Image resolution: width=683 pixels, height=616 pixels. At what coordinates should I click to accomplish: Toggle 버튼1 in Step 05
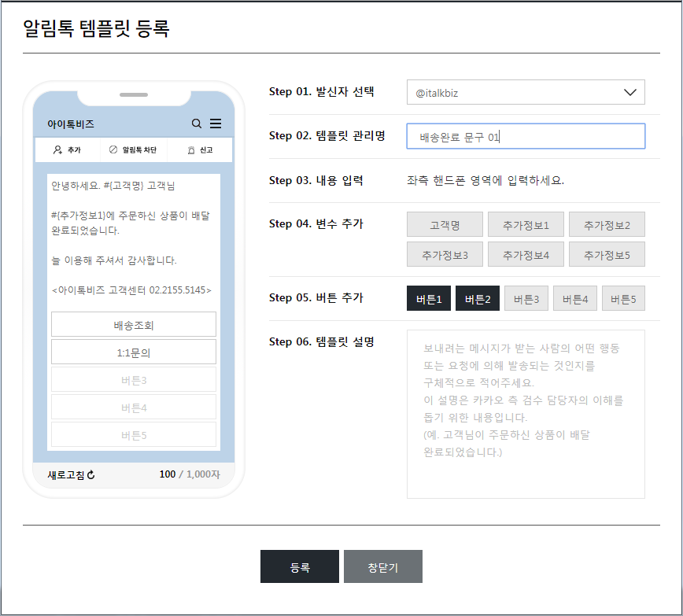click(429, 298)
